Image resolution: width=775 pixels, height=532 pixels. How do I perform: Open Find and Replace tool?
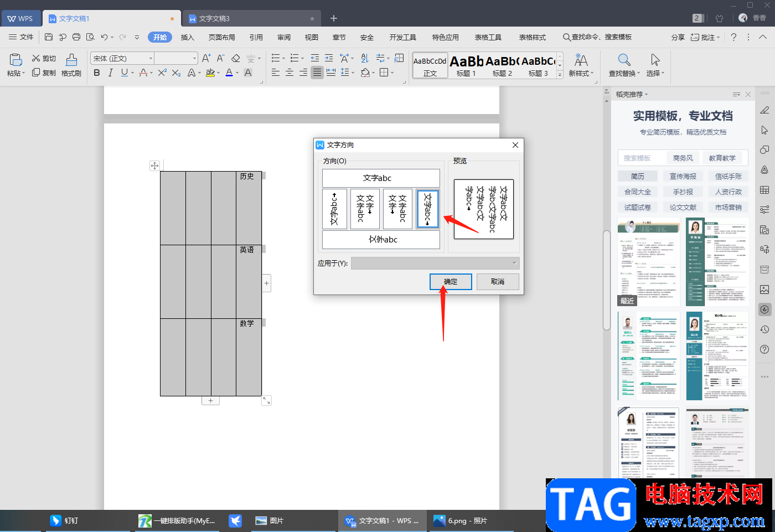coord(624,65)
